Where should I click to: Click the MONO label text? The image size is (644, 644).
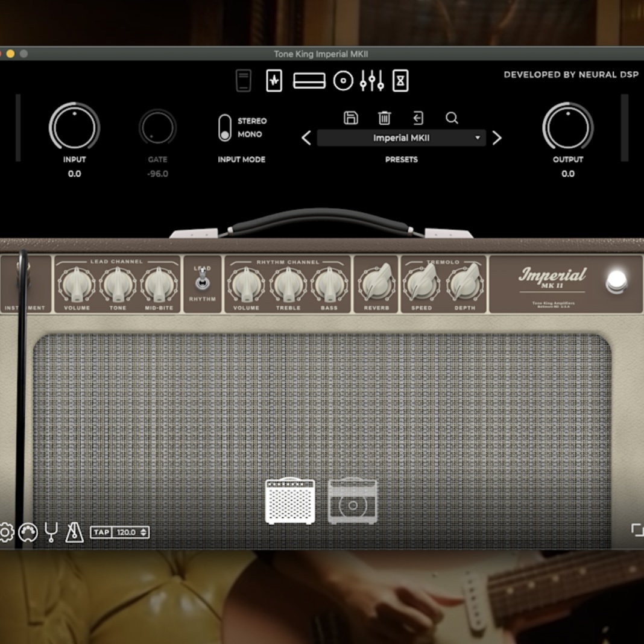click(250, 134)
